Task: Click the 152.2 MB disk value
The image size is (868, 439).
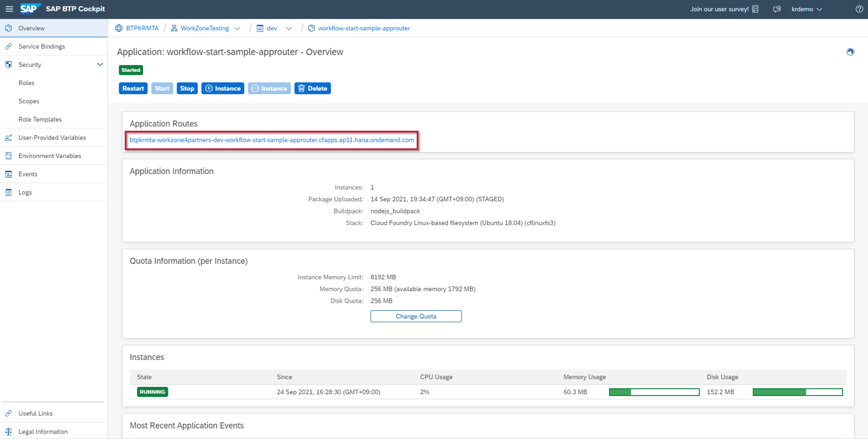Action: [720, 392]
